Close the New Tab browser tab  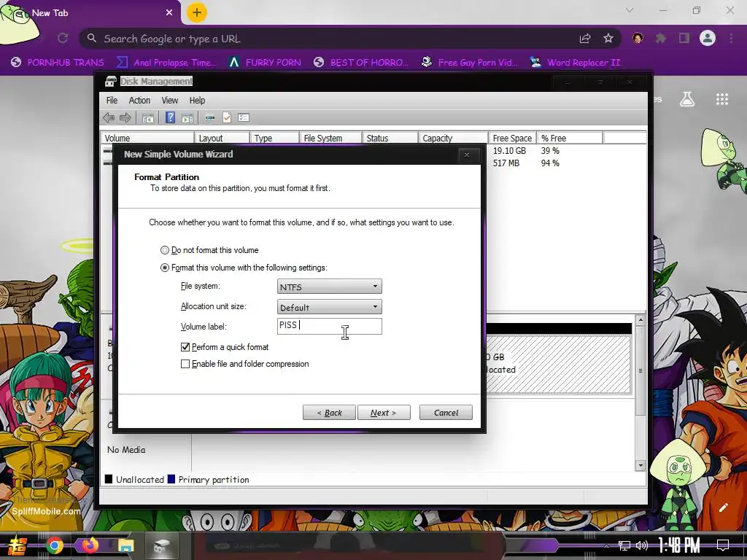pos(169,13)
